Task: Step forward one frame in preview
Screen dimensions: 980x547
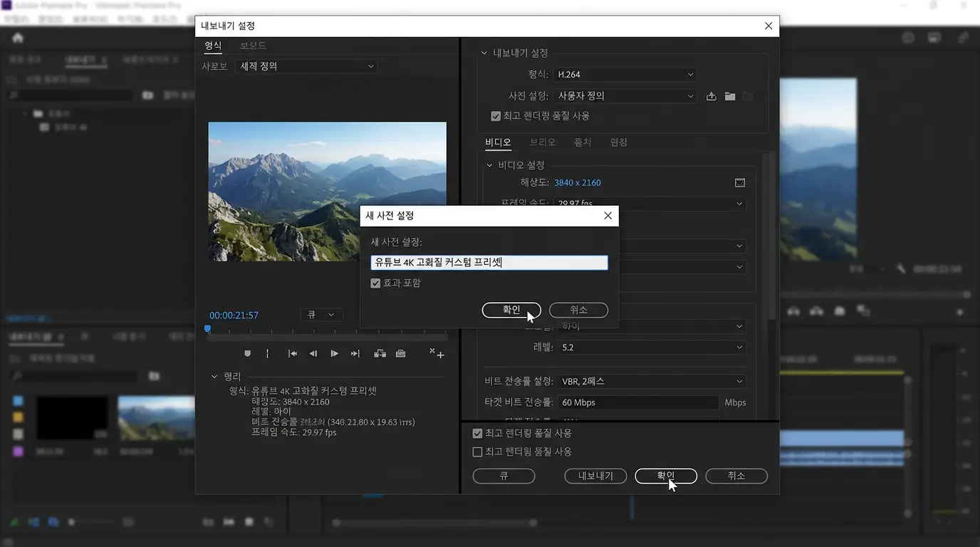Action: coord(334,354)
